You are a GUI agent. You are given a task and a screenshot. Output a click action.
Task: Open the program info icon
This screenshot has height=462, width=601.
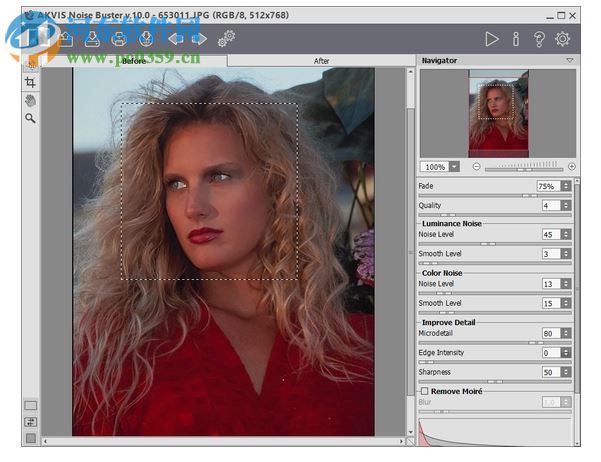click(x=516, y=39)
